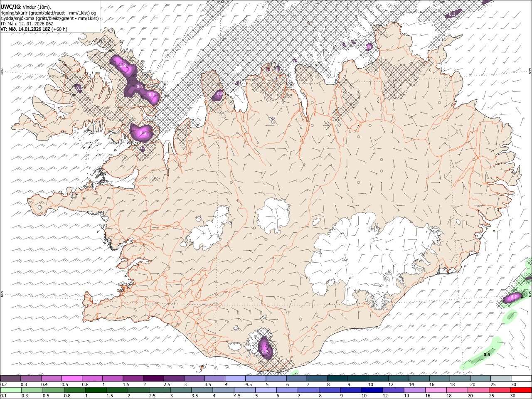This screenshot has height=399, width=532.
Task: Click the 0.4 snowfall label in the Westfjords
Action: (140, 87)
